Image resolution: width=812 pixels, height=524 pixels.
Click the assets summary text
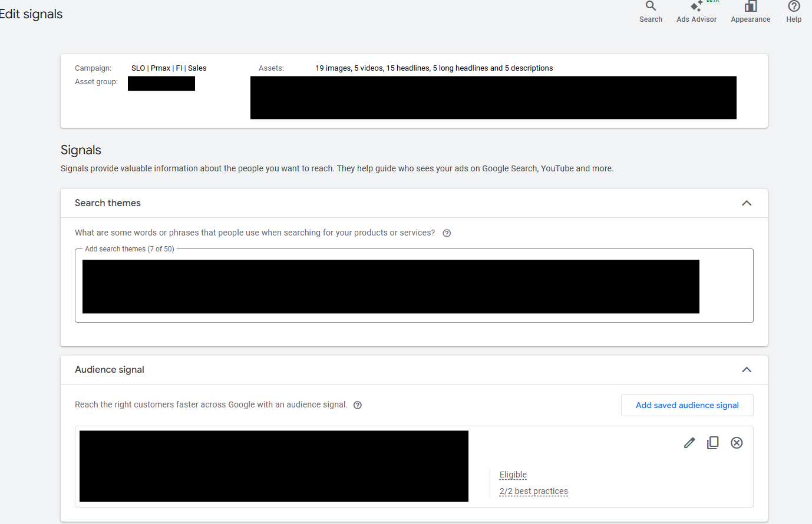[x=434, y=68]
